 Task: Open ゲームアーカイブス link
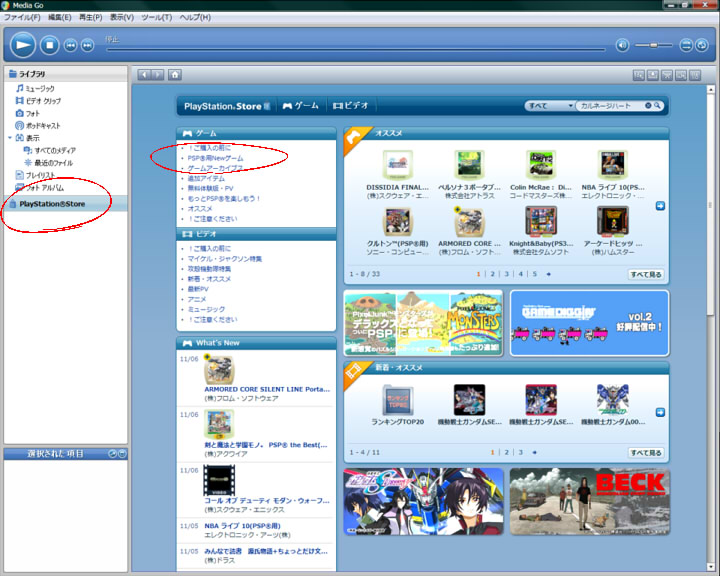215,168
